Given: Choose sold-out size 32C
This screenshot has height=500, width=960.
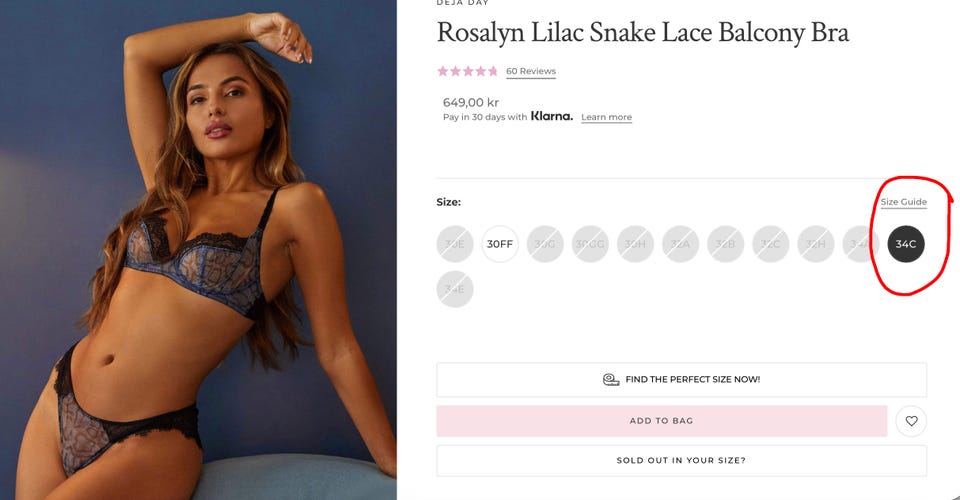Looking at the screenshot, I should (770, 244).
